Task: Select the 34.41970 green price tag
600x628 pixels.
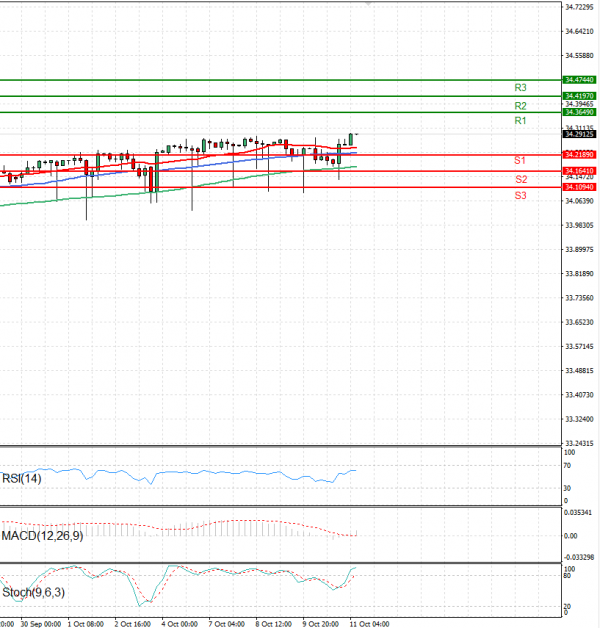Action: coord(579,96)
